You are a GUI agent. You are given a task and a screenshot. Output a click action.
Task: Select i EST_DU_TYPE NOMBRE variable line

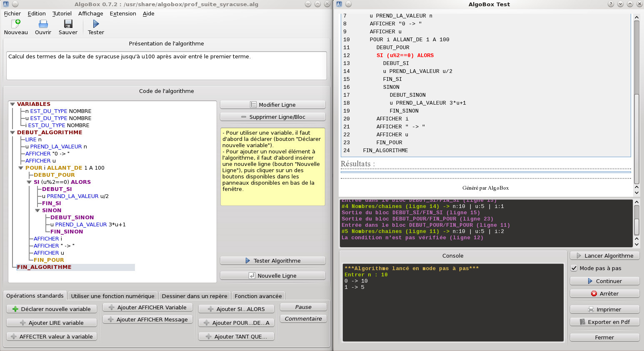[57, 125]
